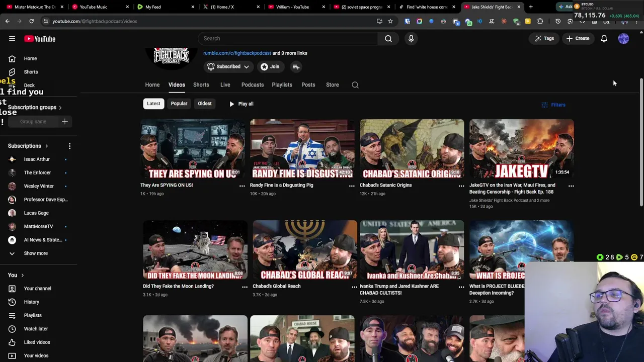Switch to the Podcasts tab
The height and width of the screenshot is (362, 644).
tap(252, 85)
